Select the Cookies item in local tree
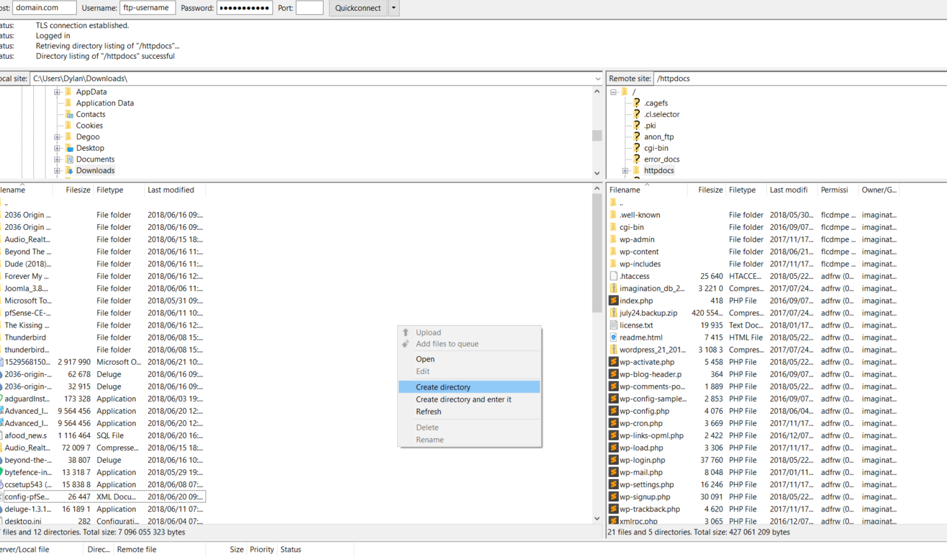Screen dimensions: 947x560 click(89, 126)
